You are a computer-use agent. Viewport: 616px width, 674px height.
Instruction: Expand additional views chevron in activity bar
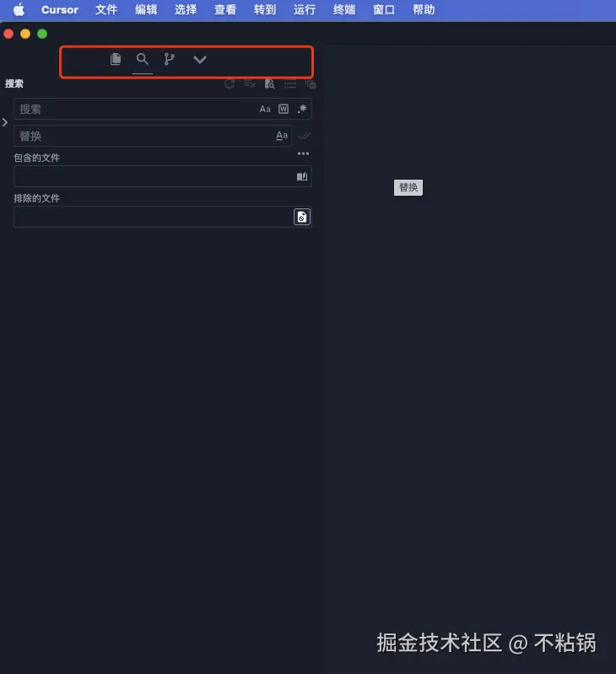[x=199, y=59]
